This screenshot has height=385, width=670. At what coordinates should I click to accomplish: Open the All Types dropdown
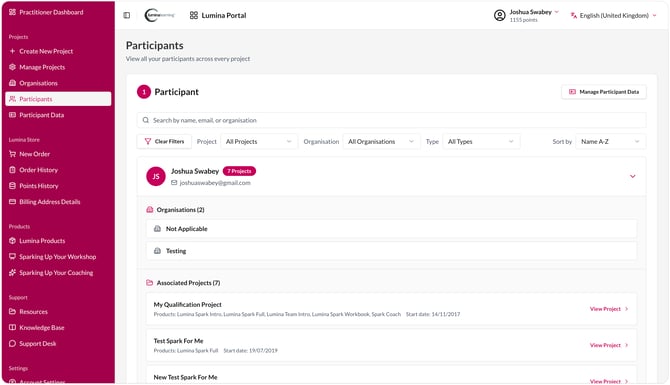click(481, 141)
